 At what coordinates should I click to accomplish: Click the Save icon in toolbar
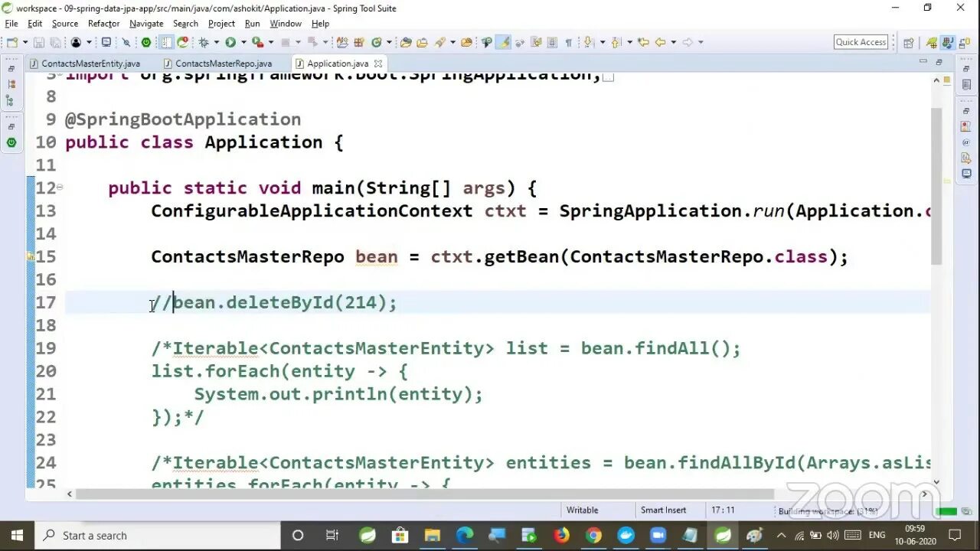38,42
